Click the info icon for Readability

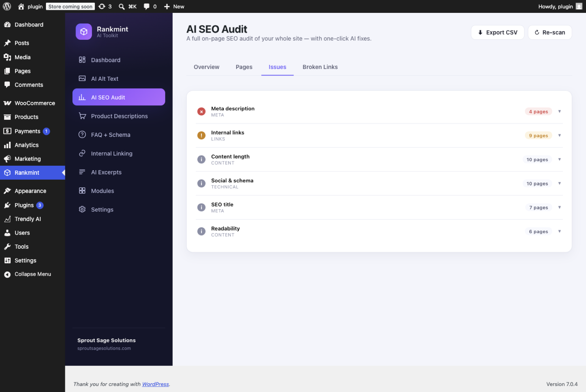(202, 231)
